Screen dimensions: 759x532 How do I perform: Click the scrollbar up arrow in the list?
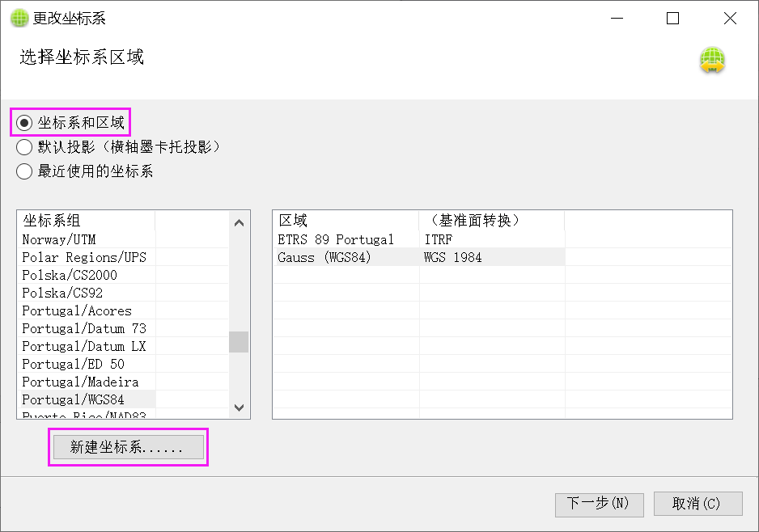(239, 222)
